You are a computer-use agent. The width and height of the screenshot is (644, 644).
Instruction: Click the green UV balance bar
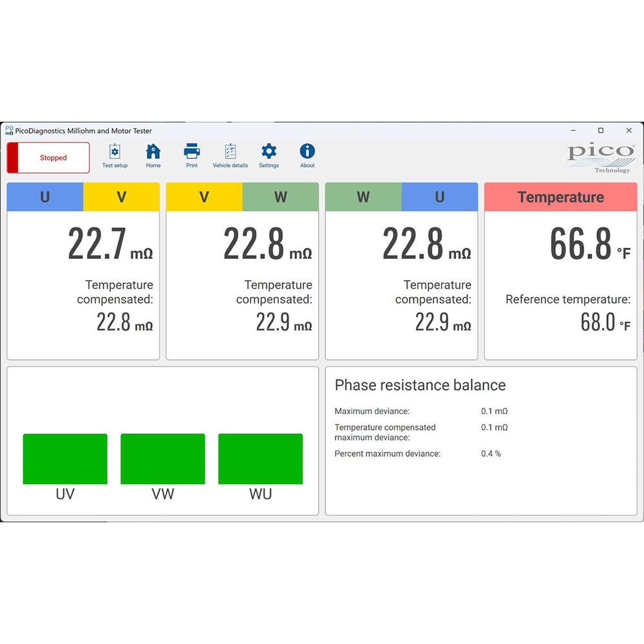click(65, 459)
